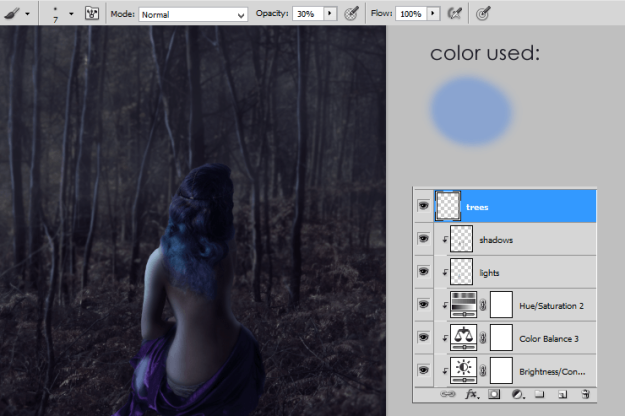
Task: Click the Color Balance 3 adjustment icon
Action: click(464, 338)
